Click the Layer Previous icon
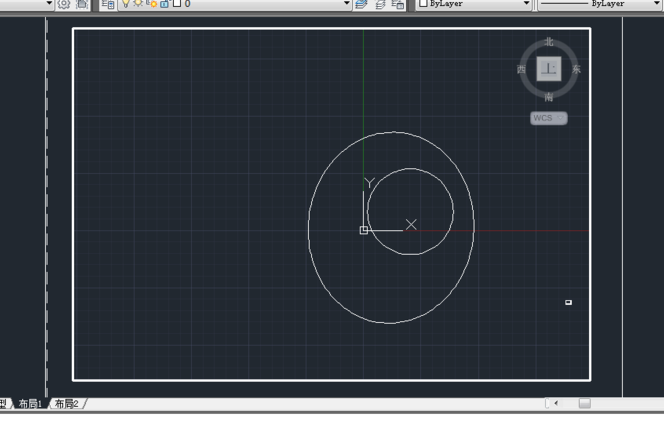The height and width of the screenshot is (422, 664). coord(381,4)
